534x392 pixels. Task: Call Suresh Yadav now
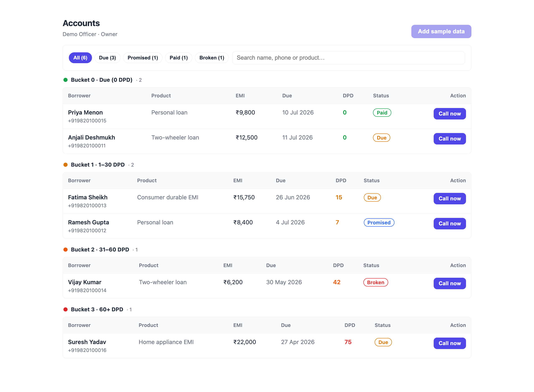coord(450,343)
